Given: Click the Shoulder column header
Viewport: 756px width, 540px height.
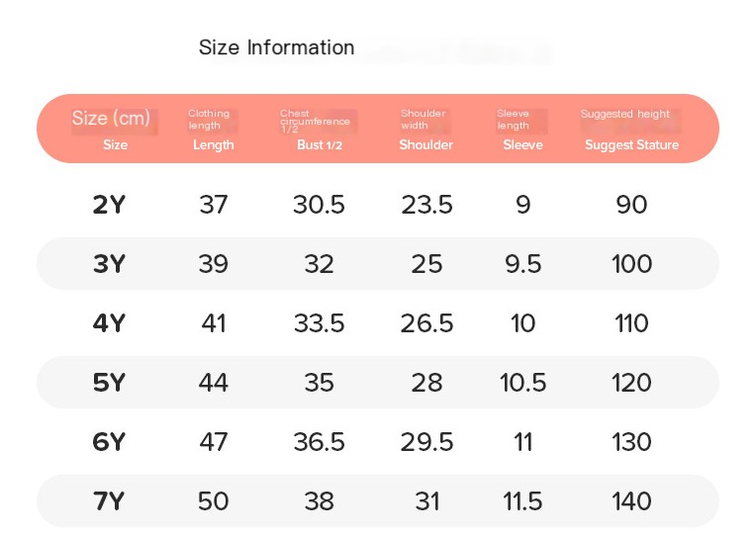Looking at the screenshot, I should (x=425, y=145).
